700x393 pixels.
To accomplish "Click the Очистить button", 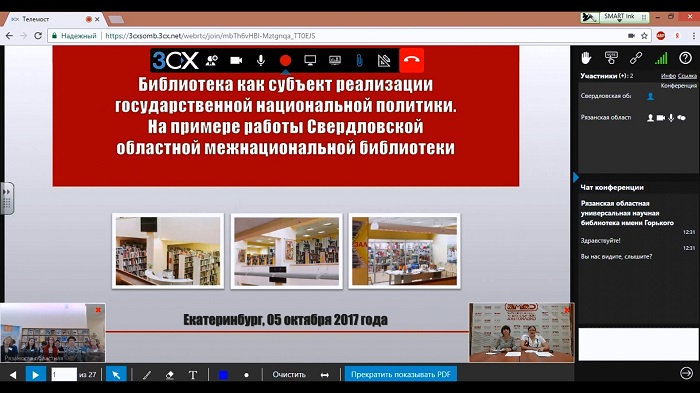I will [x=289, y=374].
